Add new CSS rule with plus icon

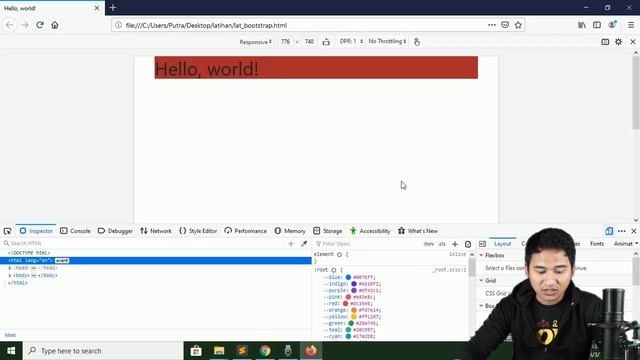[x=455, y=244]
